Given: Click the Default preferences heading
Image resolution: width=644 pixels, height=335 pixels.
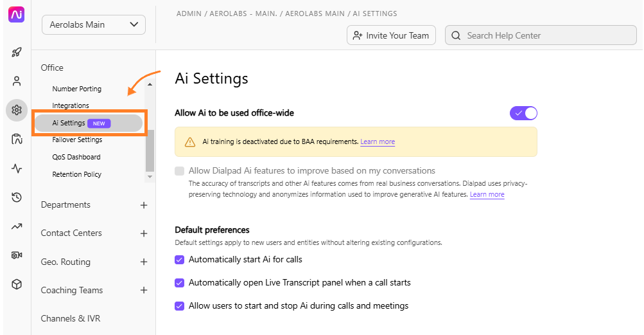Looking at the screenshot, I should click(x=213, y=230).
